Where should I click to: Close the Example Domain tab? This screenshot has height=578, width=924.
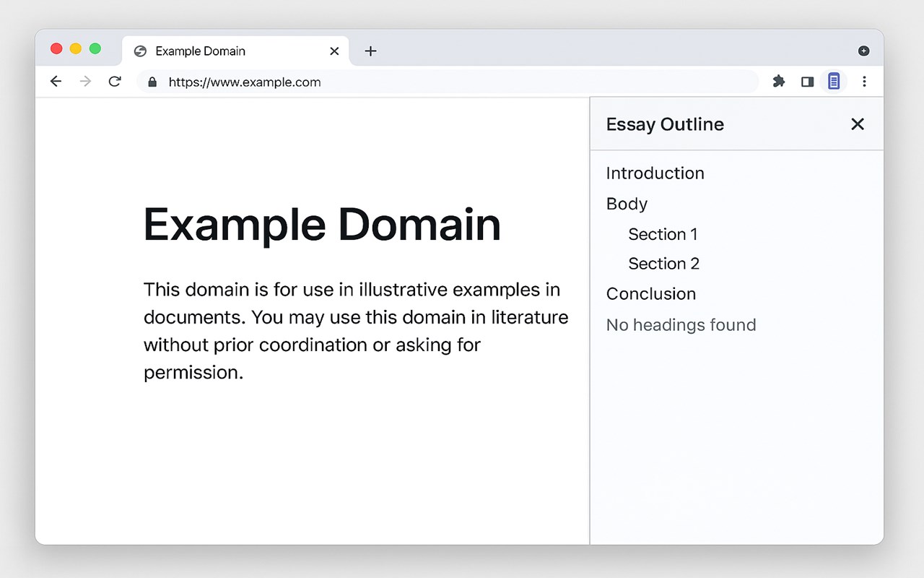tap(334, 51)
